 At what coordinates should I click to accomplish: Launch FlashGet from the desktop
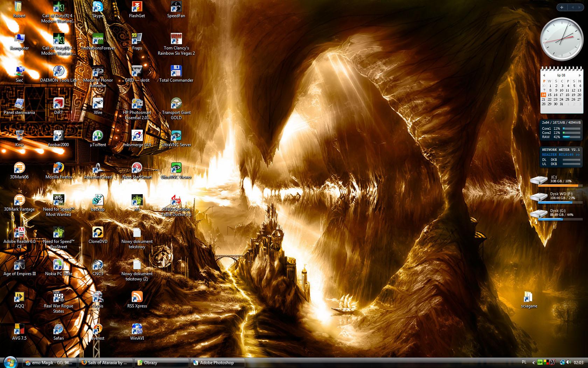(x=137, y=10)
